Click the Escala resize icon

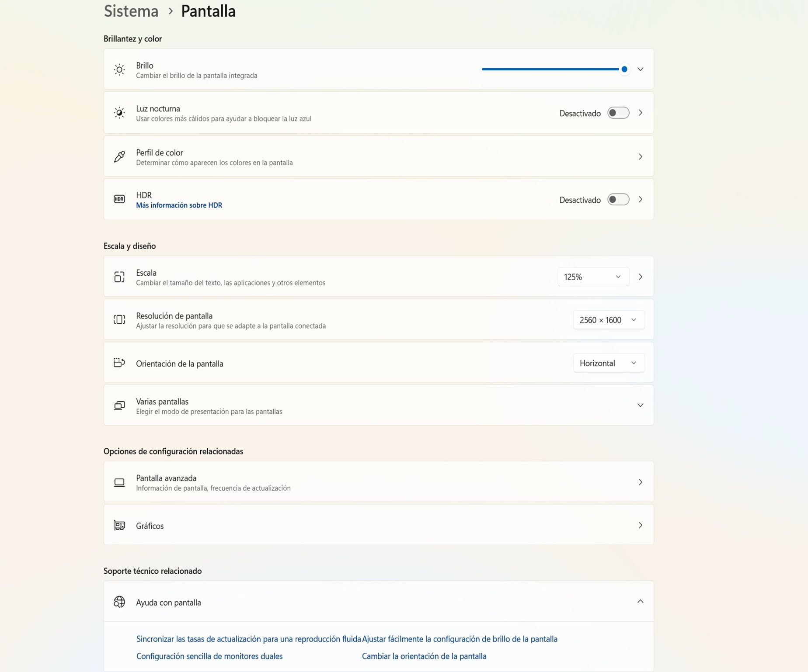(x=119, y=277)
